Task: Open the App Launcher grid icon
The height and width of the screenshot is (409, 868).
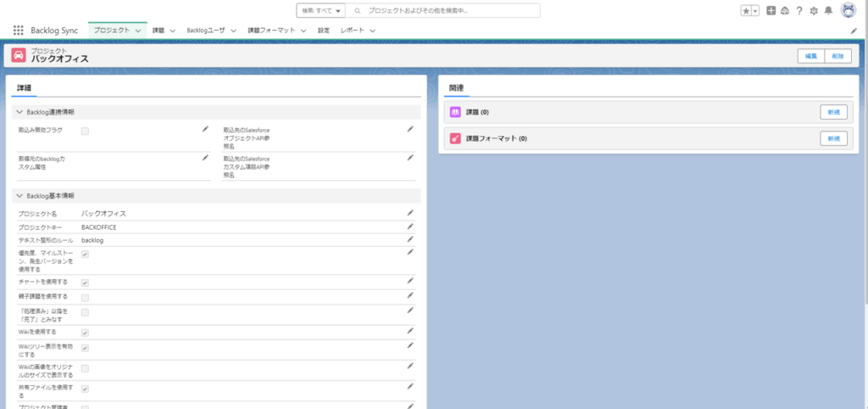Action: pos(19,31)
